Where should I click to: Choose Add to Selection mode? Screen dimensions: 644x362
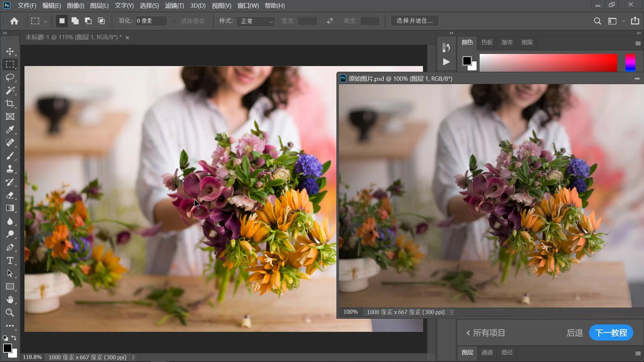coord(75,21)
